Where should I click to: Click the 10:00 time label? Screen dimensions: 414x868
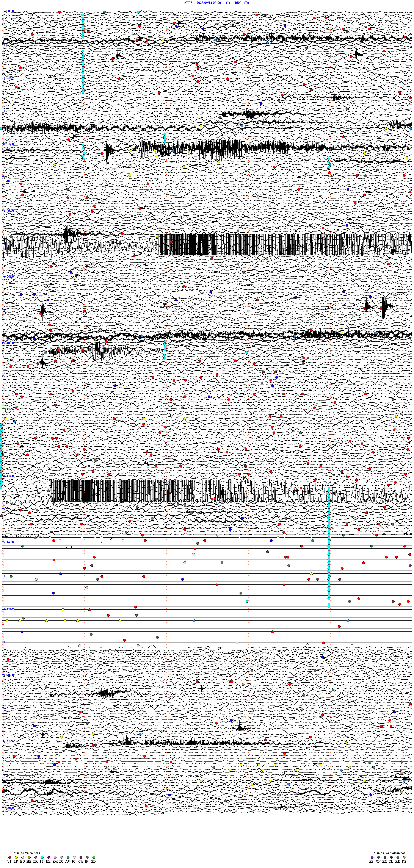tap(10, 343)
